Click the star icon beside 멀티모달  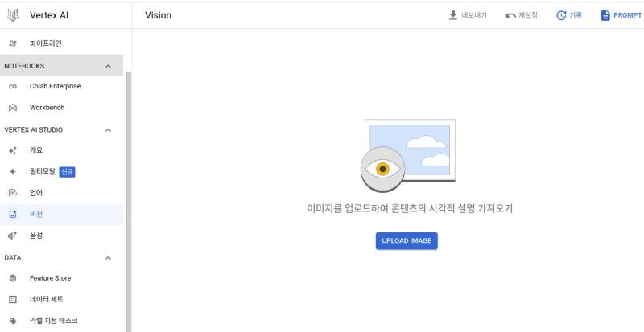click(x=13, y=171)
